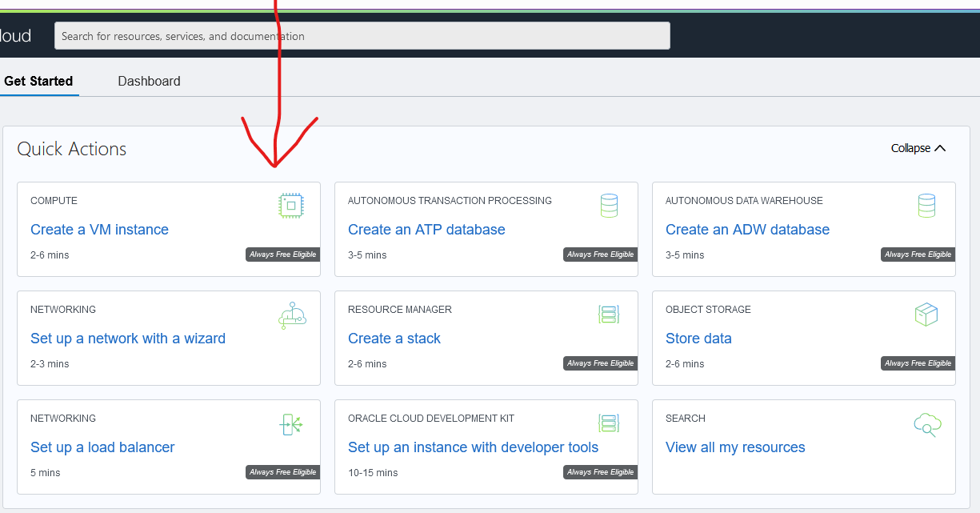Click the OBJECT STORAGE label
Viewport: 980px width, 513px height.
click(708, 310)
